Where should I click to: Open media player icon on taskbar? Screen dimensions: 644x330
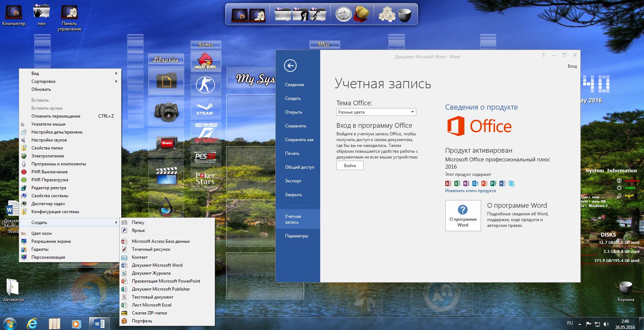[x=76, y=323]
